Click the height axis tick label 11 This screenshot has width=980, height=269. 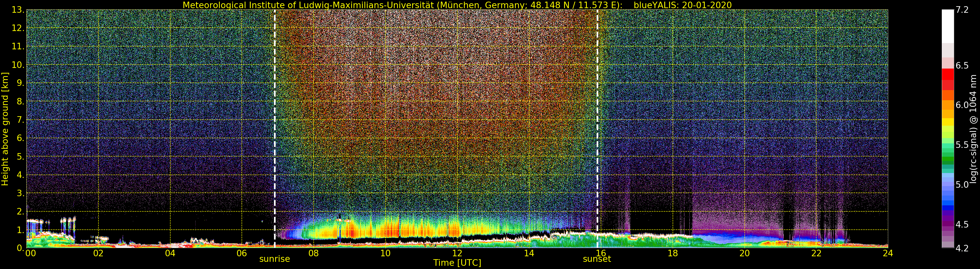point(18,46)
